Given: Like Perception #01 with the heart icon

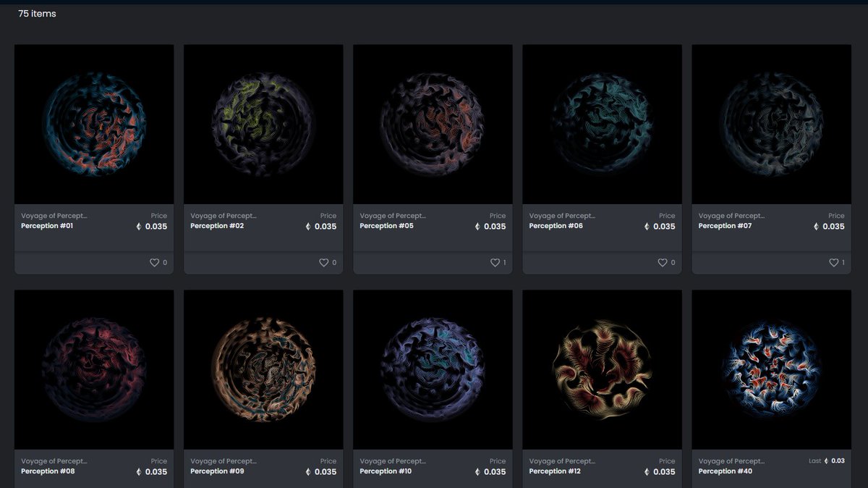Looking at the screenshot, I should click(154, 263).
